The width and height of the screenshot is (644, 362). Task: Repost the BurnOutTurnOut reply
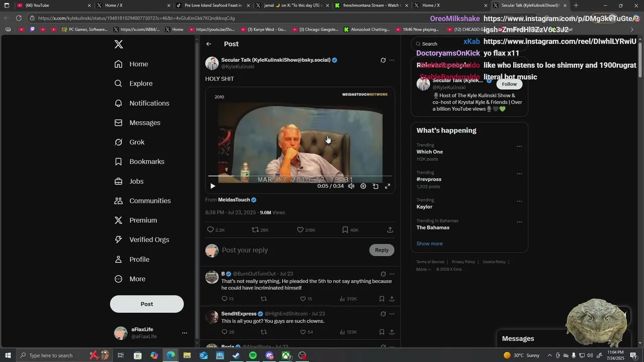point(264,299)
